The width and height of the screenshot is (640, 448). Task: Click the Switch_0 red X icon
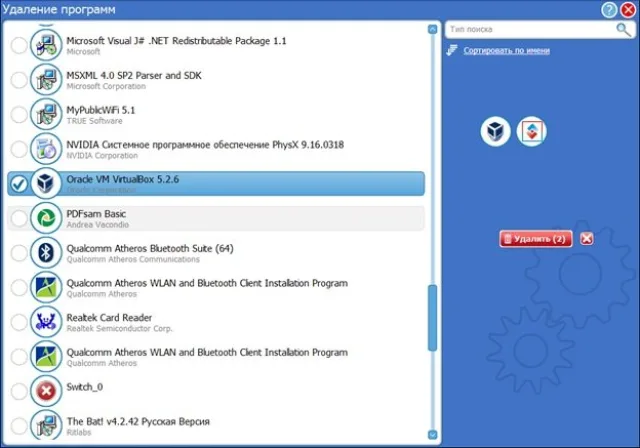tap(46, 391)
